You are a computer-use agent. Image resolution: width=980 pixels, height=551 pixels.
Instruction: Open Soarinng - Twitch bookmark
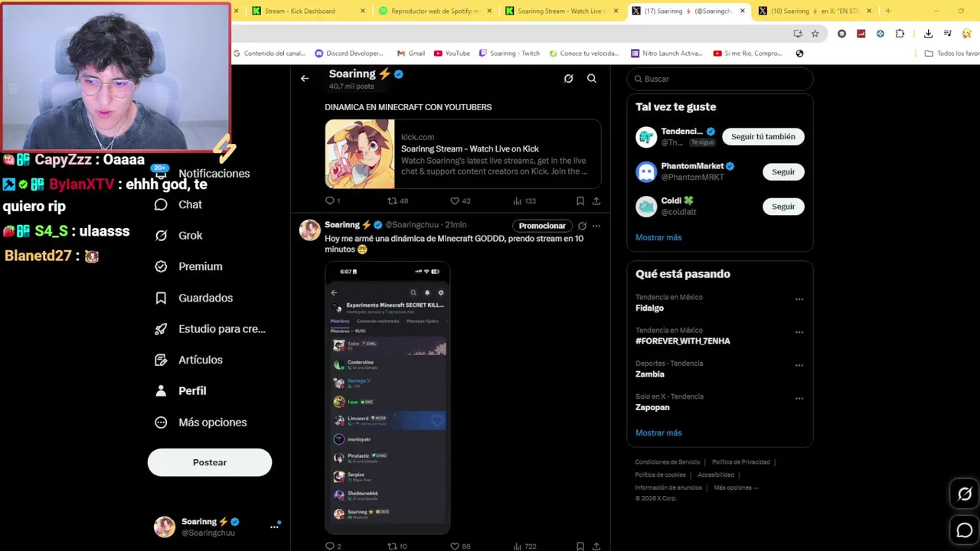509,54
